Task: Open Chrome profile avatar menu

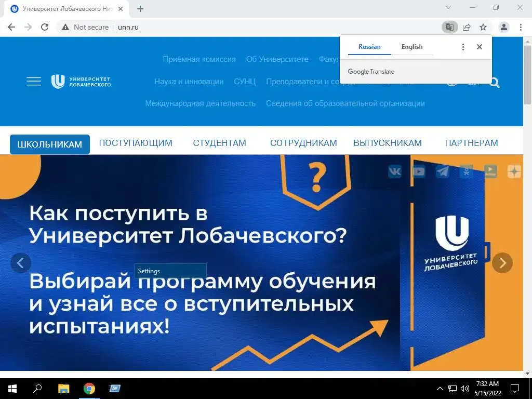Action: [504, 27]
